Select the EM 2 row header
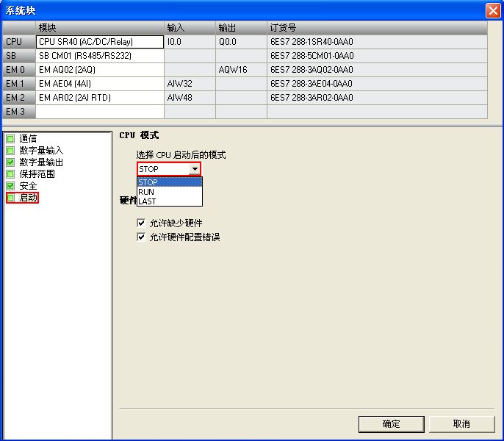 19,98
